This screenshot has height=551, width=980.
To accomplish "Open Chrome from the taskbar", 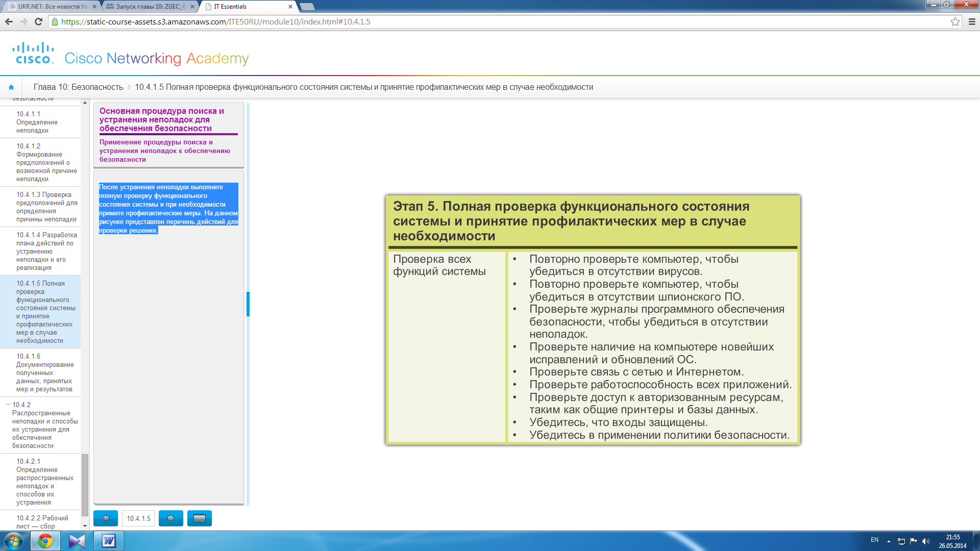I will click(x=45, y=541).
